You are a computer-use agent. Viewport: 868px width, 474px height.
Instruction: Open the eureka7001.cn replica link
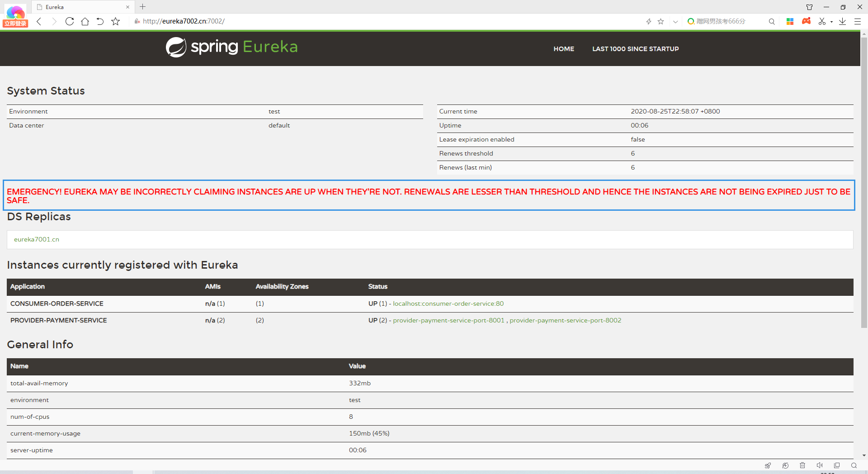click(x=37, y=240)
